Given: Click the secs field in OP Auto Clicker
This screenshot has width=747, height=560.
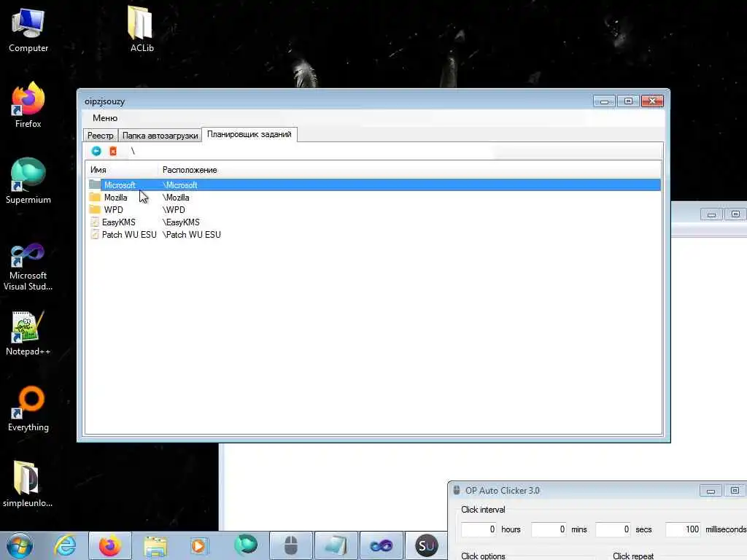Looking at the screenshot, I should (x=613, y=529).
